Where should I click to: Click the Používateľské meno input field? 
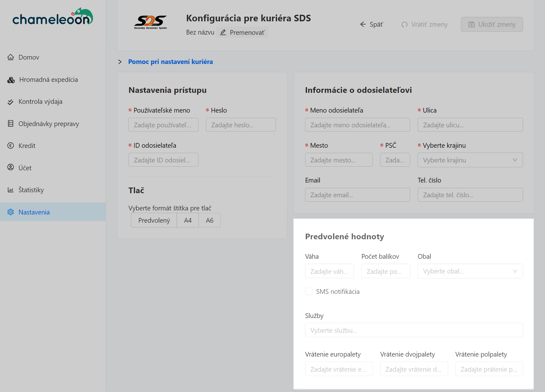click(x=163, y=125)
